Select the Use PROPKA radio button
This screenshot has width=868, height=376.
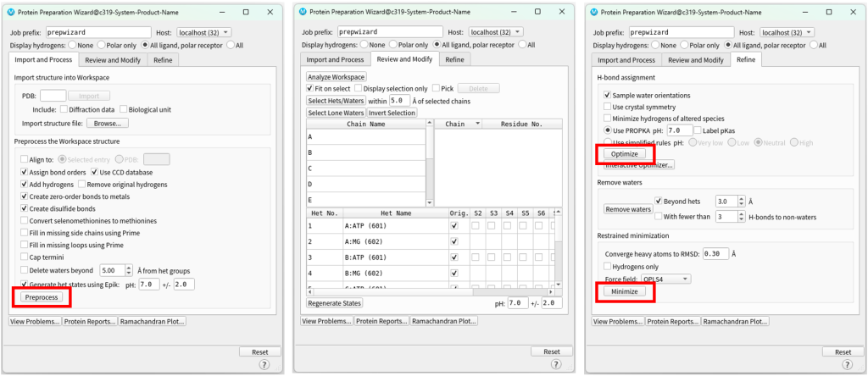coord(608,131)
